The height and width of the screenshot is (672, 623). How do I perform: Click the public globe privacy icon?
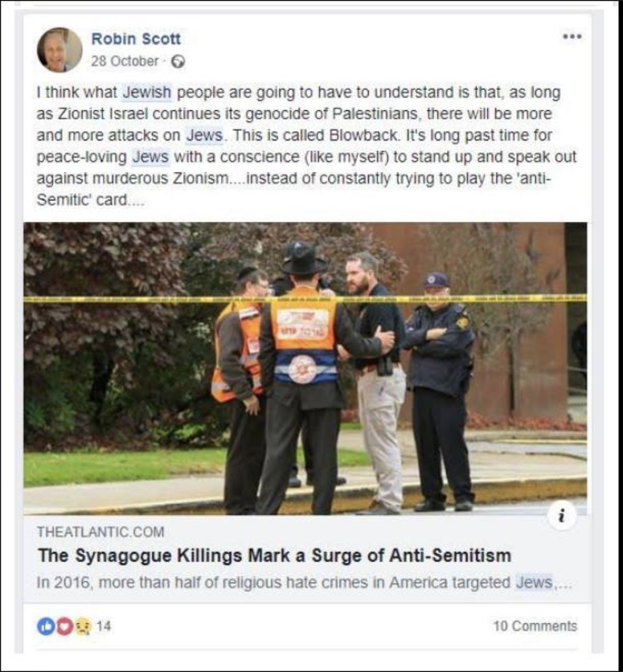(x=178, y=62)
